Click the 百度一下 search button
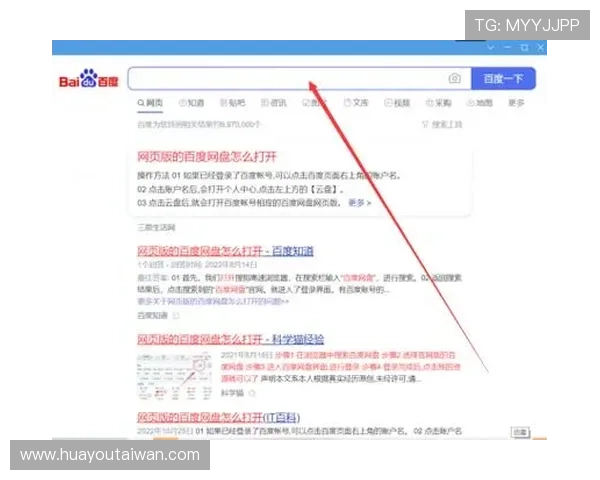This screenshot has height=480, width=600. [503, 79]
